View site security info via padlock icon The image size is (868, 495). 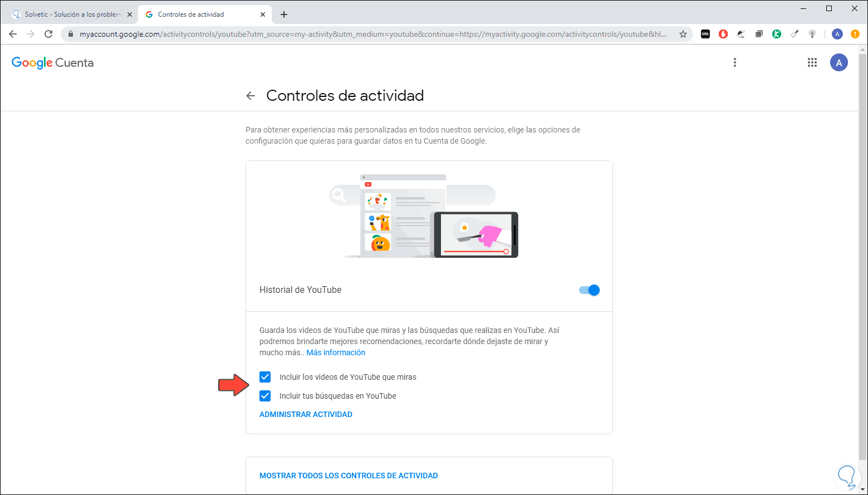point(70,34)
